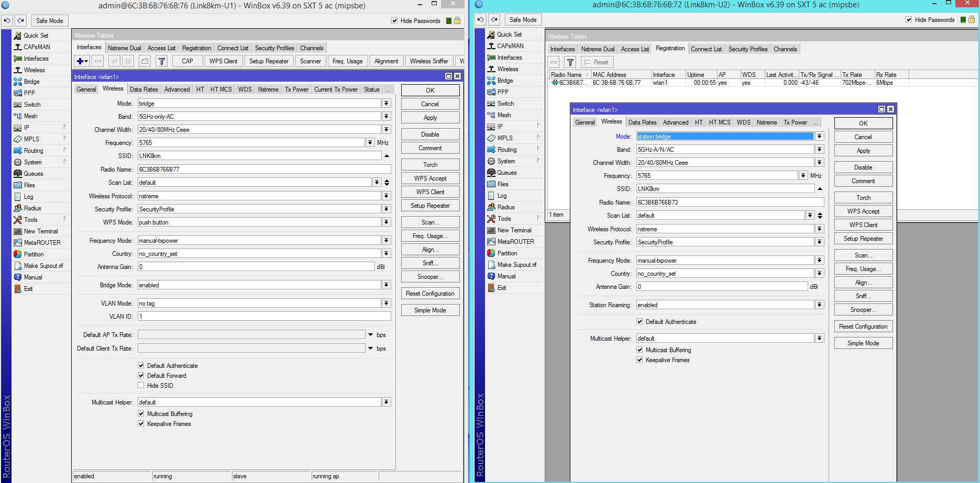Open Wireless in Link8km-U2 sidebar
The height and width of the screenshot is (483, 980).
[x=508, y=69]
